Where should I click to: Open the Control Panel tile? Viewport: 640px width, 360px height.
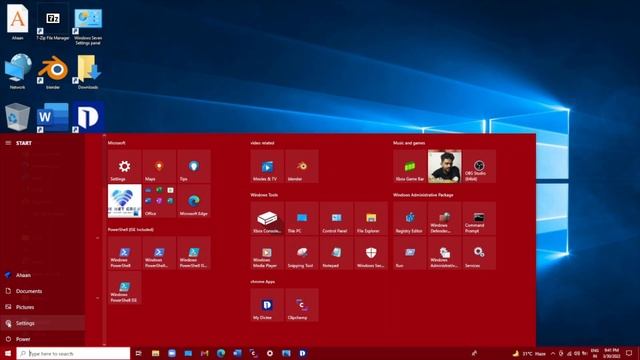(x=336, y=218)
